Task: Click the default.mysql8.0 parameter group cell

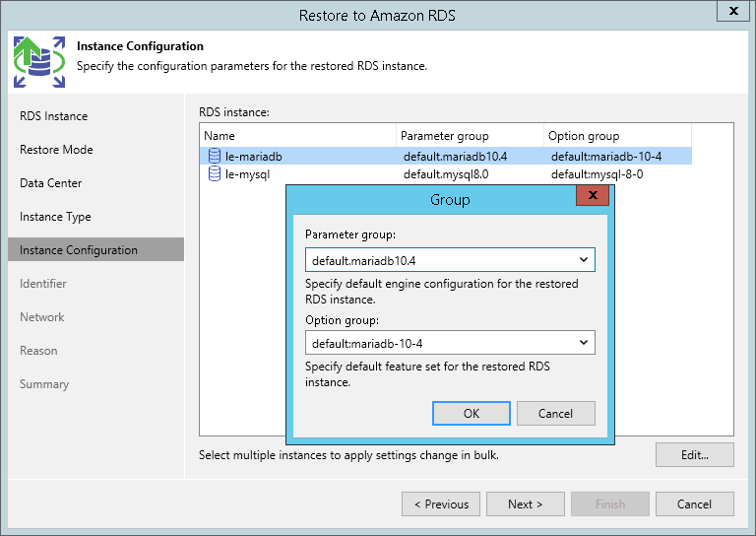Action: point(446,174)
